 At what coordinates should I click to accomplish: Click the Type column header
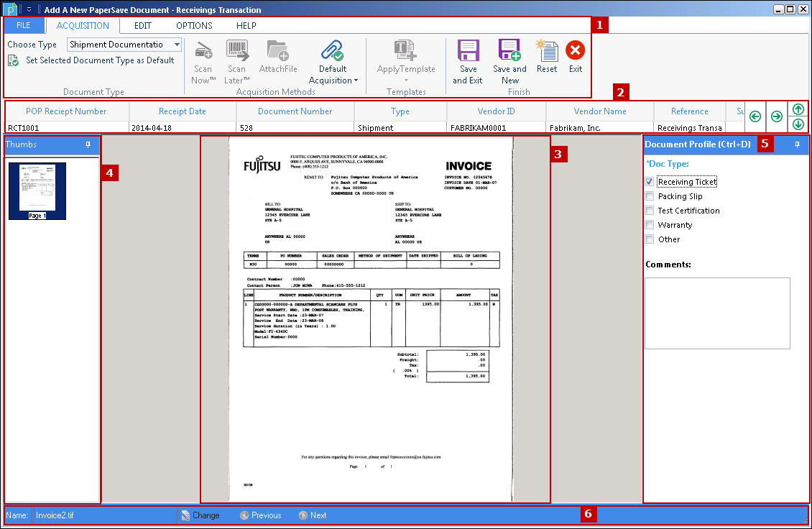point(400,111)
